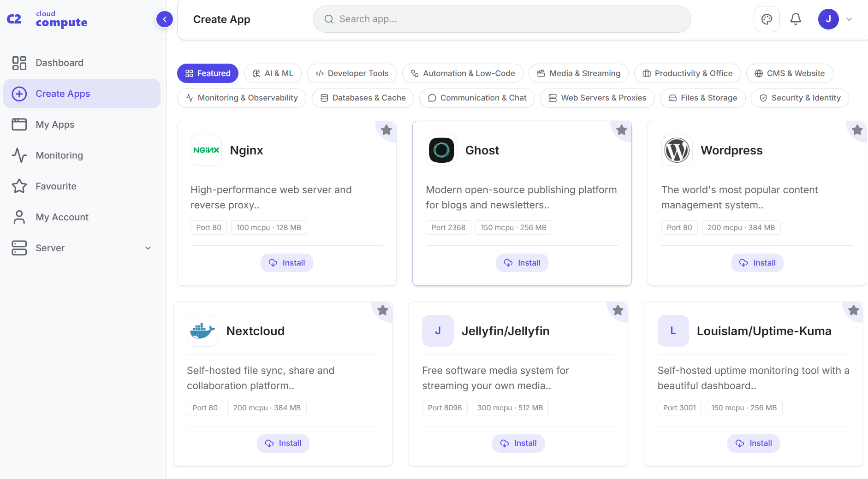Viewport: 868px width, 479px height.
Task: Install Jellyfin/Jellyfin
Action: pos(518,443)
